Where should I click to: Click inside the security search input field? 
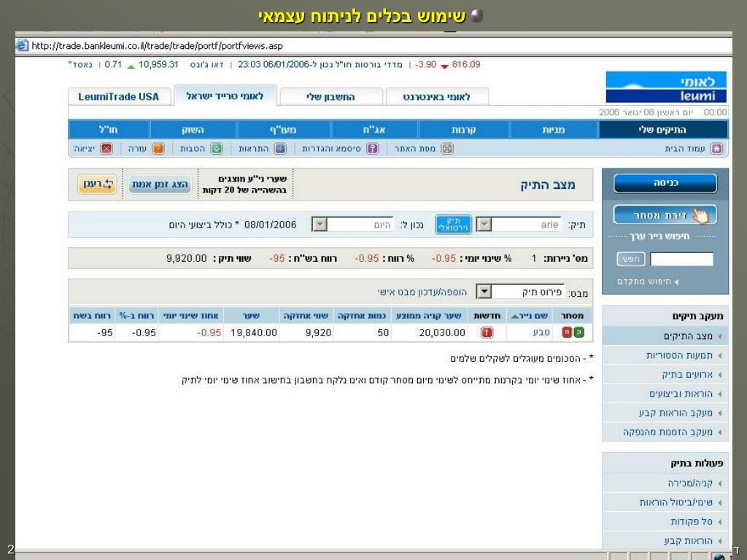click(x=681, y=259)
